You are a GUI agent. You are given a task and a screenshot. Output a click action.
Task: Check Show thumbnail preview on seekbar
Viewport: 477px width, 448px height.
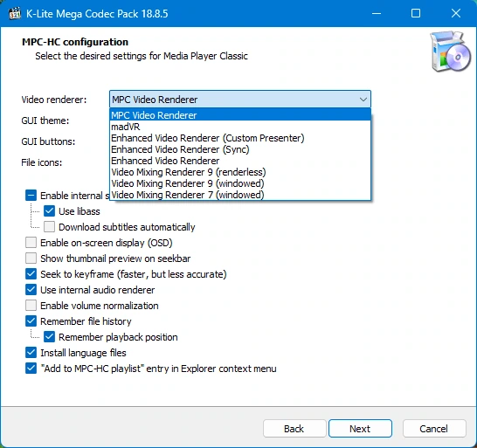click(x=31, y=258)
